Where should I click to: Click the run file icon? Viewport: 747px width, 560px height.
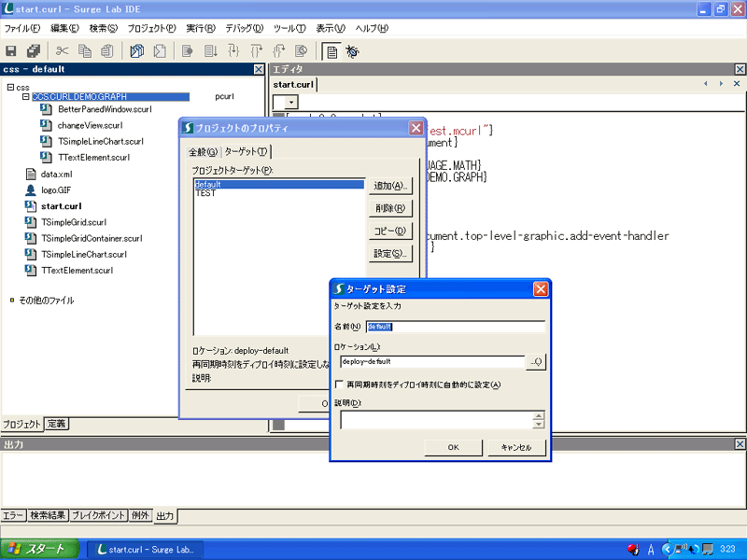(x=160, y=51)
